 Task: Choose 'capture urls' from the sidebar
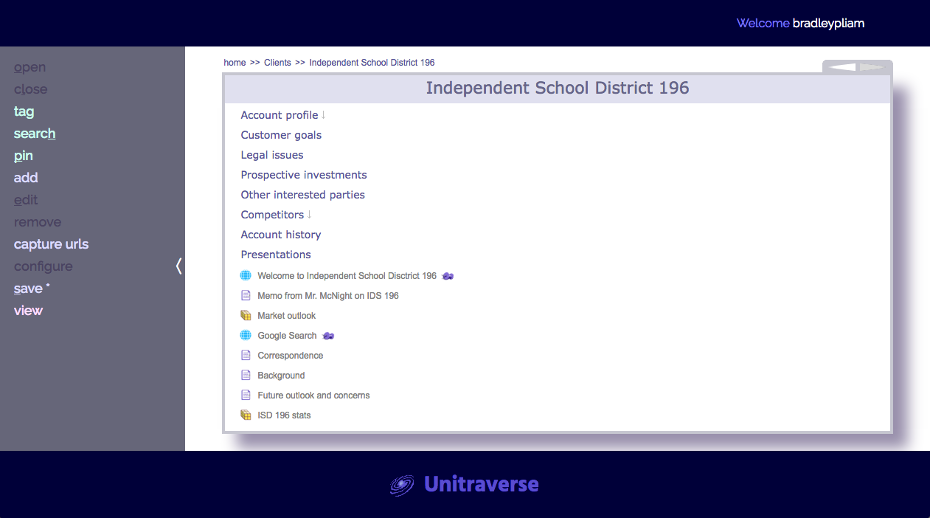(51, 244)
